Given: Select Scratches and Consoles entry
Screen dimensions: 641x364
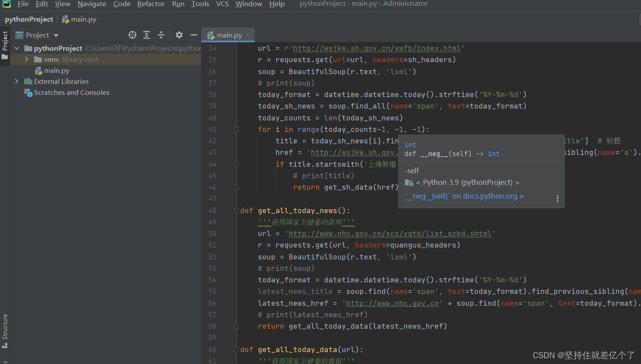Looking at the screenshot, I should [67, 93].
